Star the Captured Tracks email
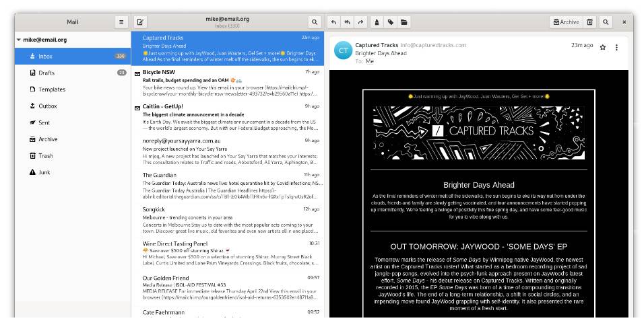The image size is (644, 335). coord(602,48)
